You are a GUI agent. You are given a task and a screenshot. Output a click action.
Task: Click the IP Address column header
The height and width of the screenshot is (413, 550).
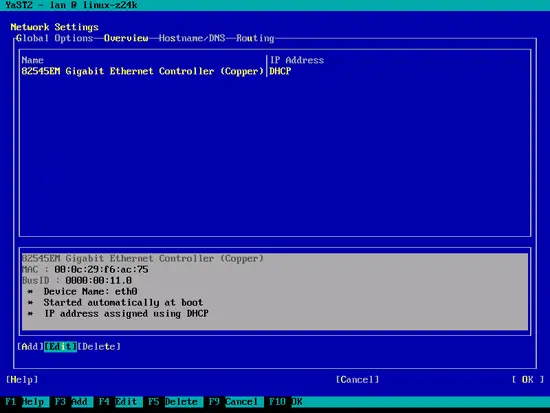click(297, 60)
